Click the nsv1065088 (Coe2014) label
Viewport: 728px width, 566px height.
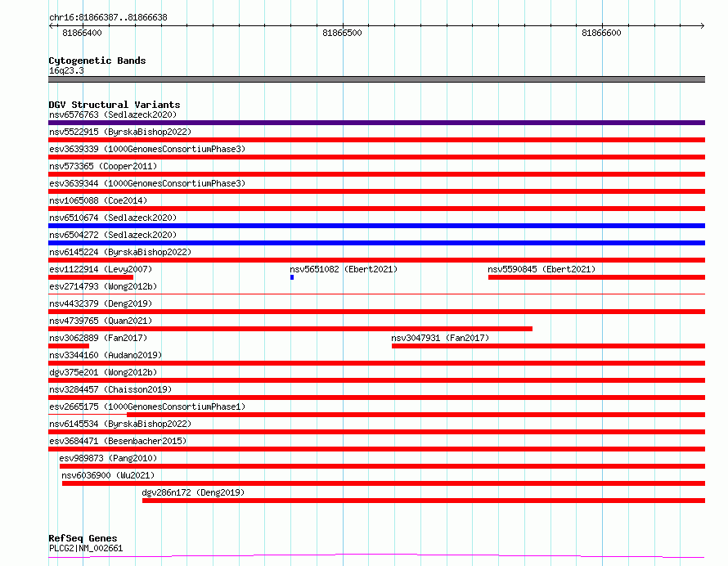click(98, 200)
